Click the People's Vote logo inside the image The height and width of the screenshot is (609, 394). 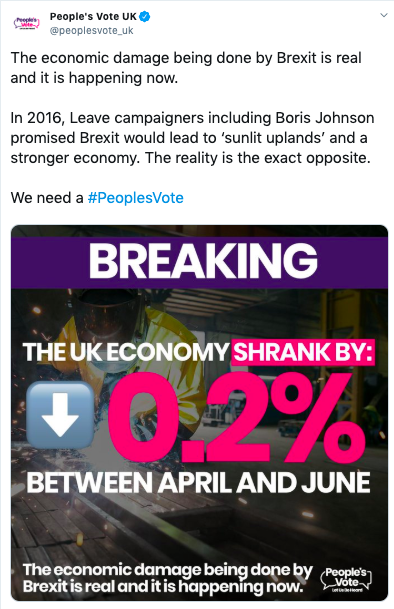tap(346, 579)
